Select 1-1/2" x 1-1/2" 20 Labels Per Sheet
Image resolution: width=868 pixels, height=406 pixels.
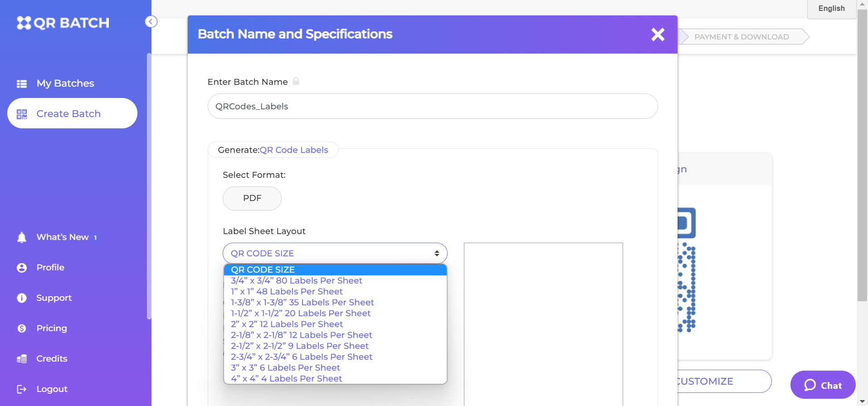[335, 313]
